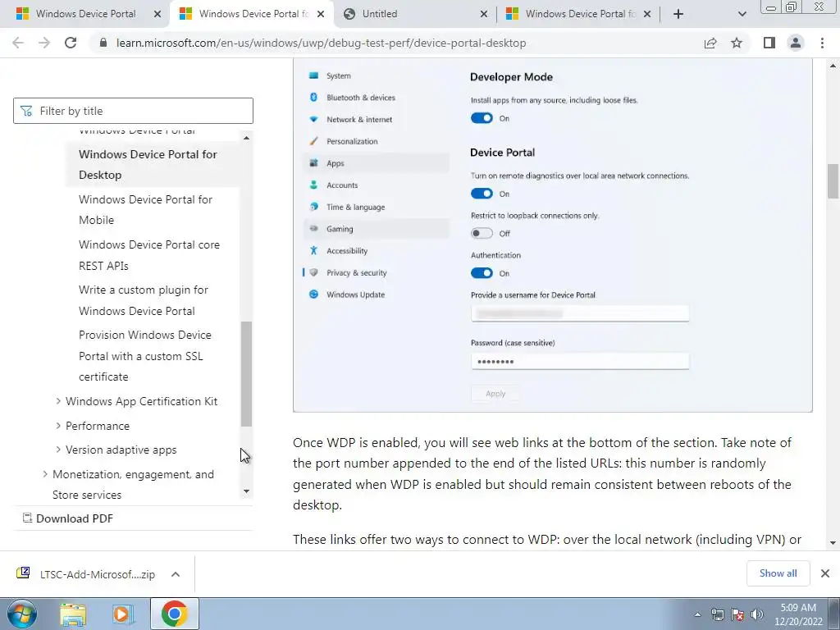This screenshot has width=840, height=630.
Task: Close the Untitled tab
Action: (x=484, y=14)
